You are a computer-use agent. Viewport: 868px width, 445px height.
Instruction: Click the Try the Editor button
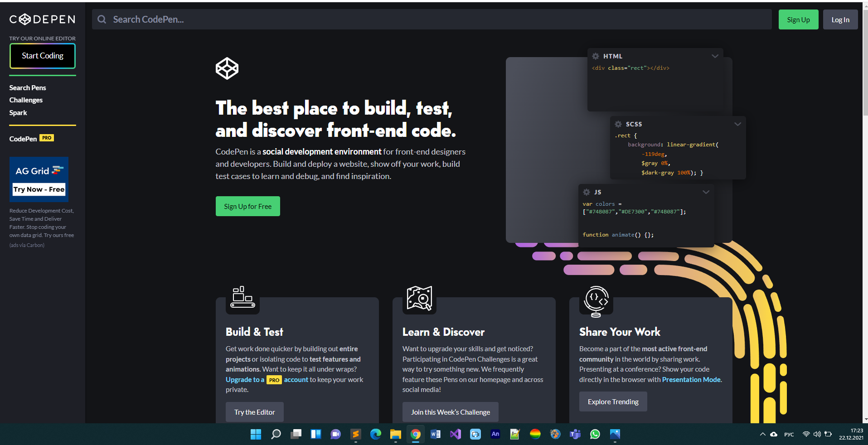254,412
